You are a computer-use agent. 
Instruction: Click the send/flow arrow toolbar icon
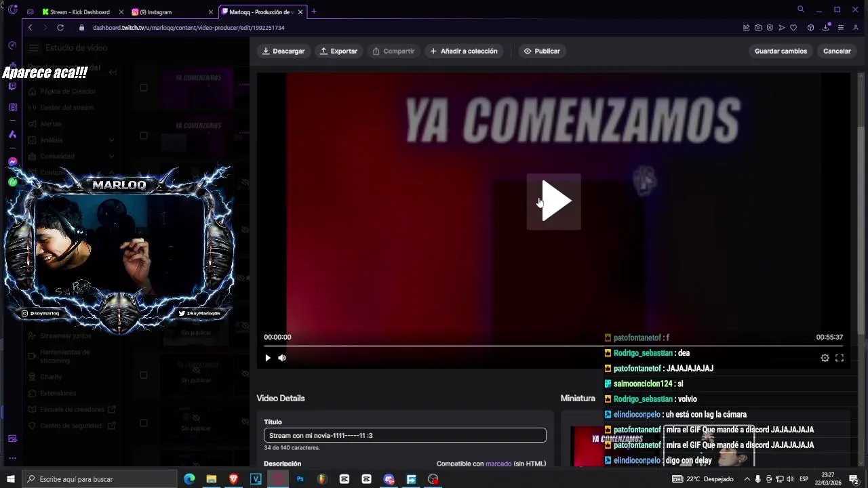point(781,28)
